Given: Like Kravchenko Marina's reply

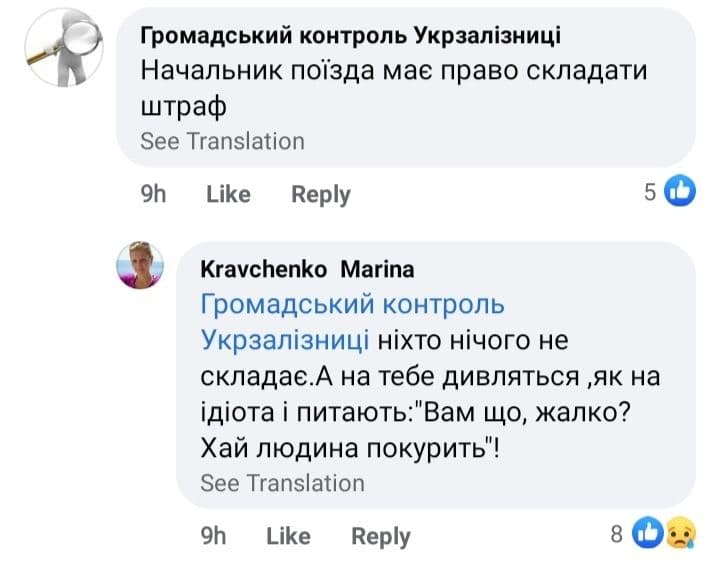Looking at the screenshot, I should (x=288, y=536).
